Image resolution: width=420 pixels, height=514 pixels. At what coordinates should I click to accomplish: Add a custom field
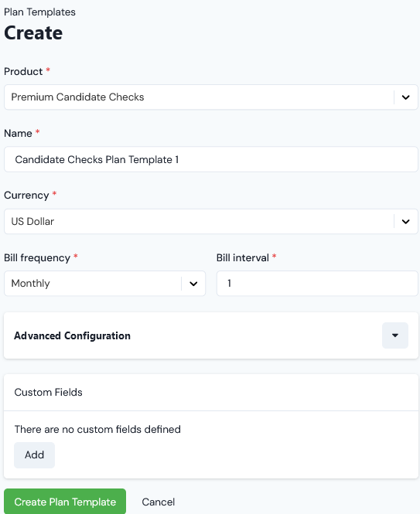[x=35, y=455]
